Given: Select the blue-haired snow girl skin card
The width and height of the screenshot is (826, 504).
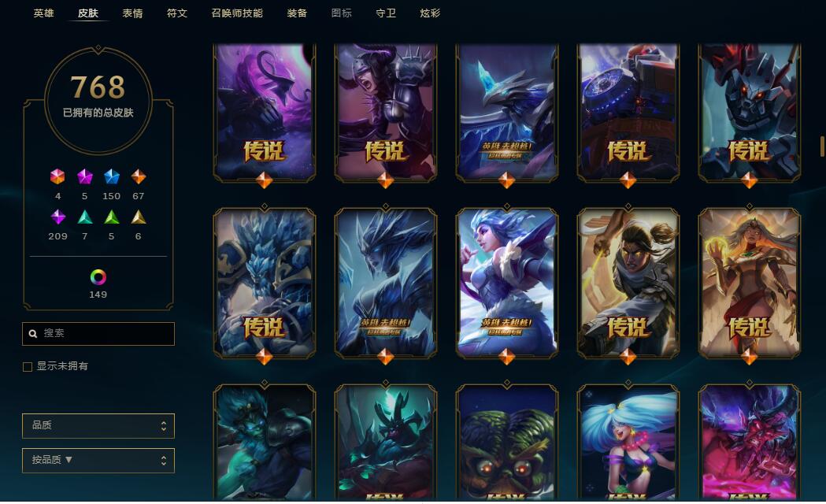Looking at the screenshot, I should tap(507, 283).
